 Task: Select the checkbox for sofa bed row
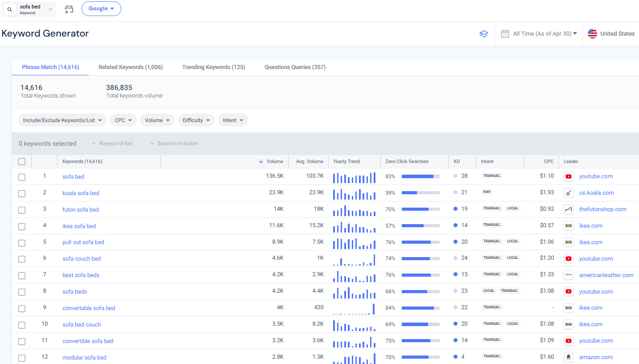coord(22,177)
